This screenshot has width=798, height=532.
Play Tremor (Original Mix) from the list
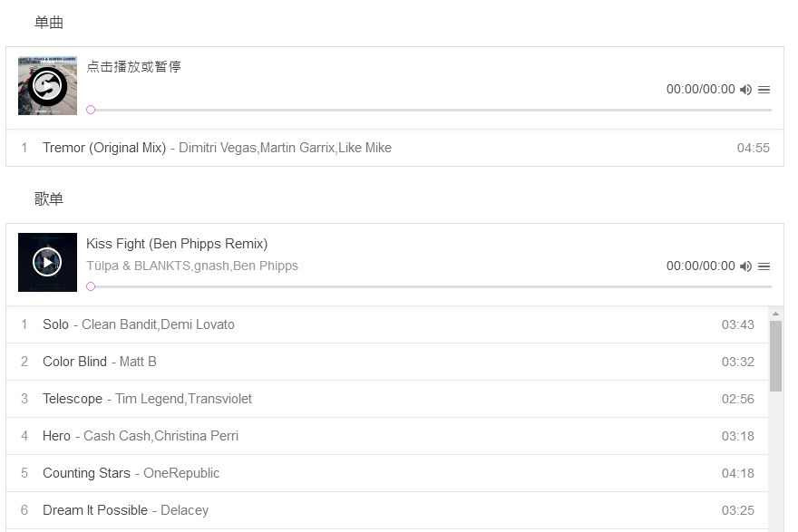[x=104, y=148]
